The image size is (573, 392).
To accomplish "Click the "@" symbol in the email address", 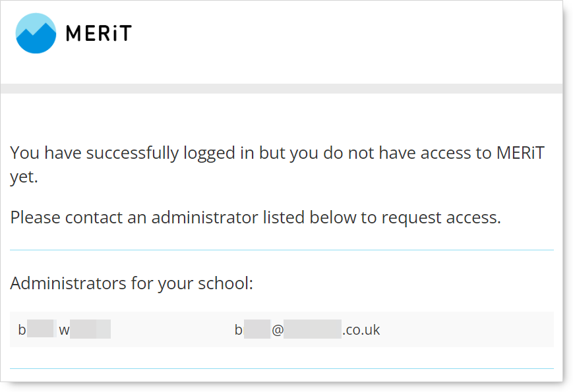I will 278,329.
